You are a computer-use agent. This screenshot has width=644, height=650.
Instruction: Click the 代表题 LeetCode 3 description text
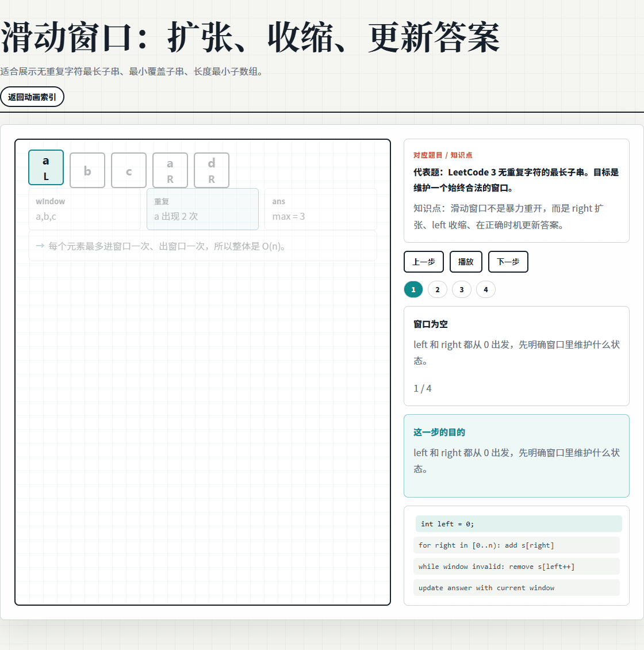pyautogui.click(x=516, y=180)
